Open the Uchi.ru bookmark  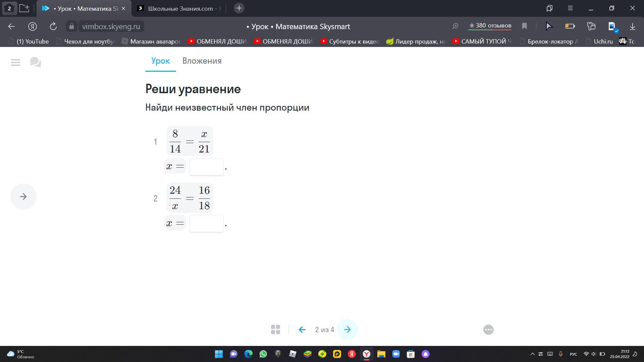(603, 41)
